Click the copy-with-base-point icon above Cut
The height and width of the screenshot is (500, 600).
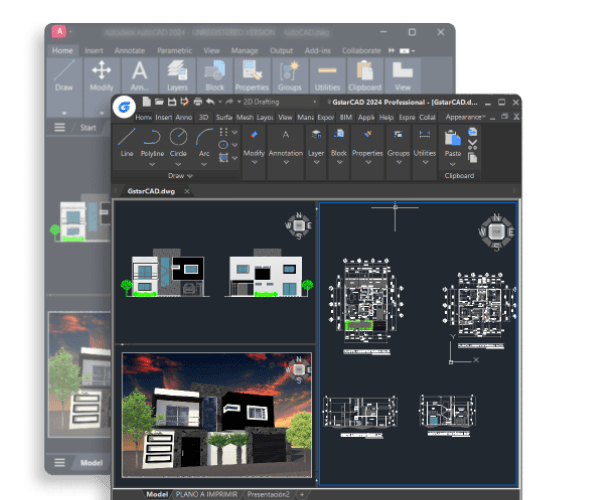click(x=473, y=132)
